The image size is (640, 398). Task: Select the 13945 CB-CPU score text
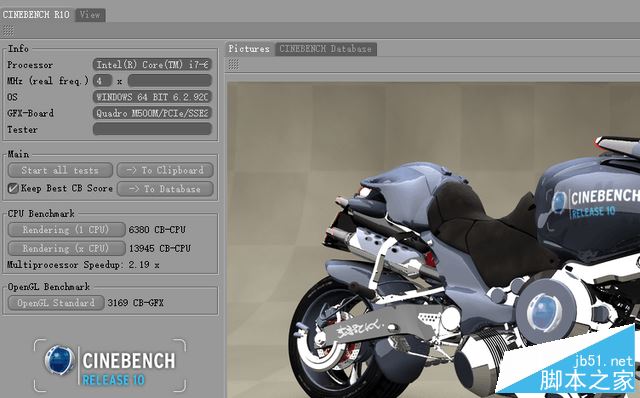[160, 248]
